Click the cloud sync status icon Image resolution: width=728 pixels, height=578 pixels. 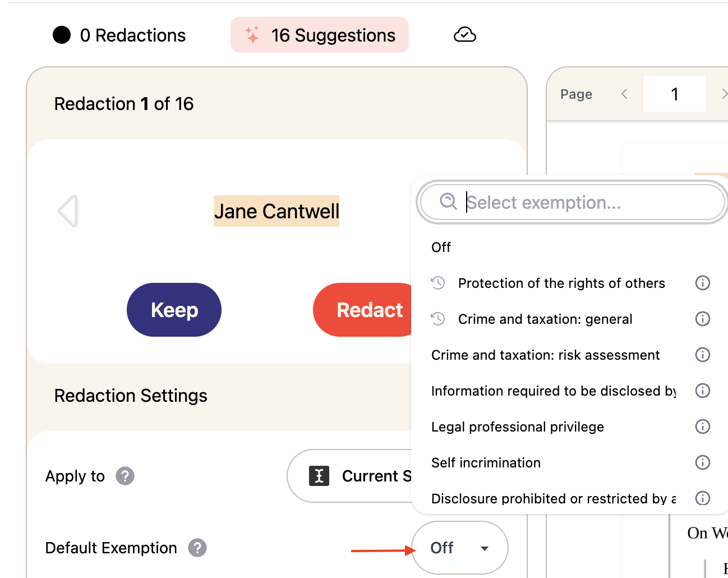click(464, 35)
